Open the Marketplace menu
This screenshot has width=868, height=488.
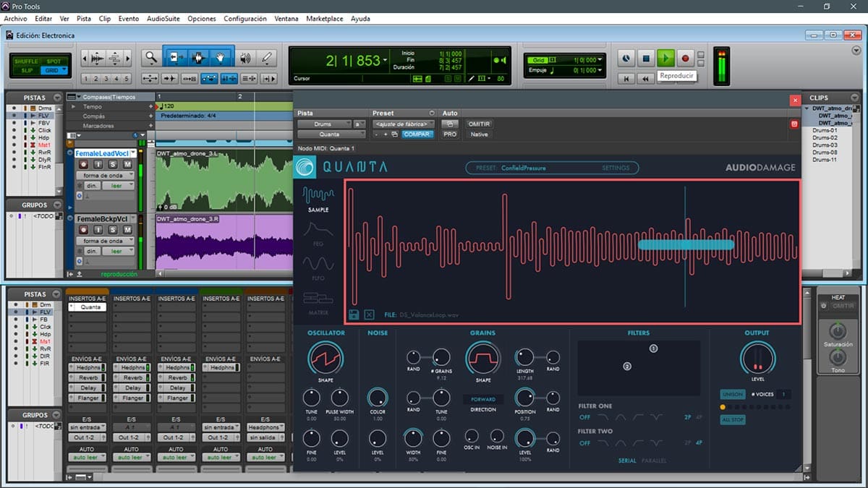325,18
